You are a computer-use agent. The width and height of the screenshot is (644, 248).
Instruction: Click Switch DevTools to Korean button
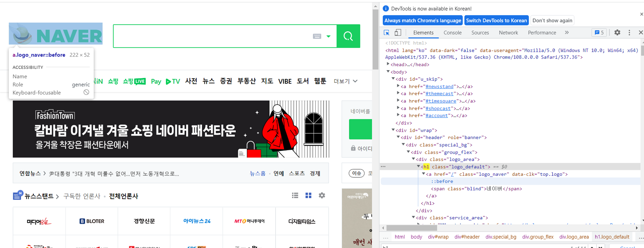(496, 20)
